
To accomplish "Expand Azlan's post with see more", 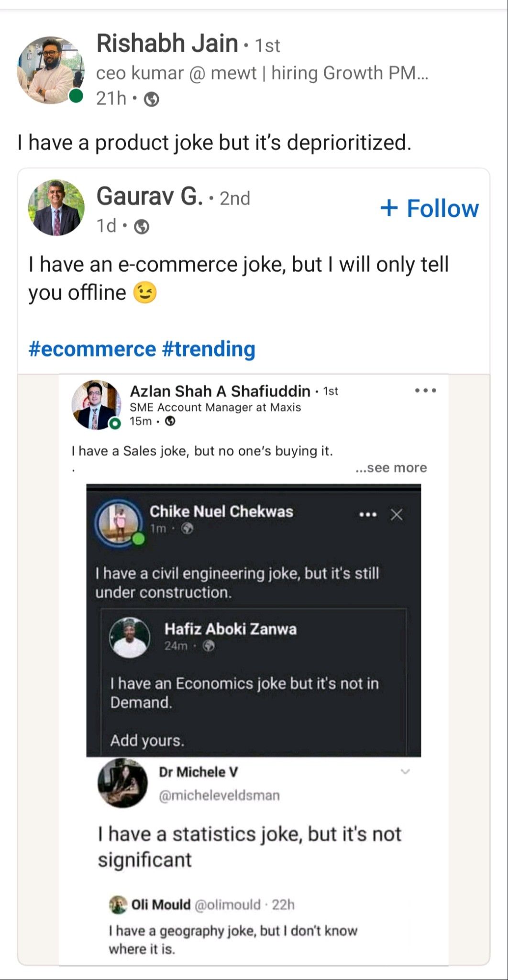I will point(391,468).
